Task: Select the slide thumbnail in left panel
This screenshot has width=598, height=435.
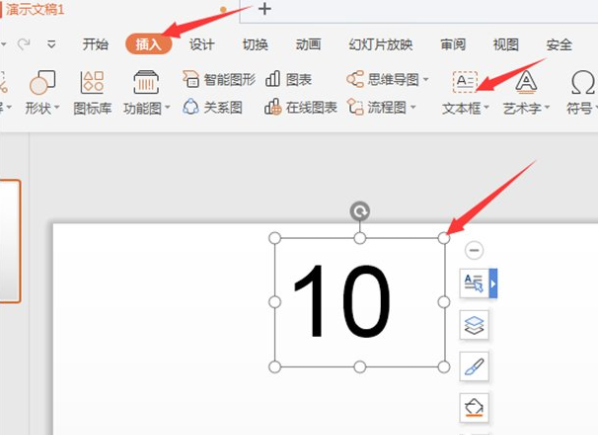Action: (10, 241)
